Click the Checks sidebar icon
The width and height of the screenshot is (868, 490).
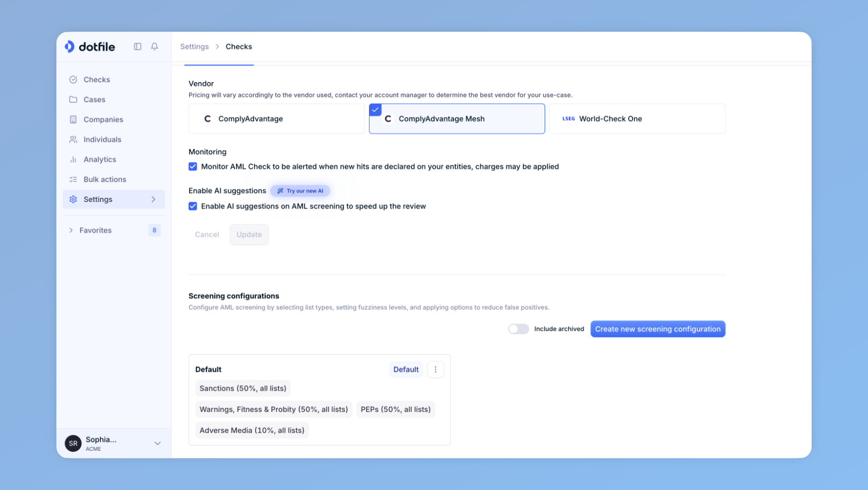(x=73, y=80)
